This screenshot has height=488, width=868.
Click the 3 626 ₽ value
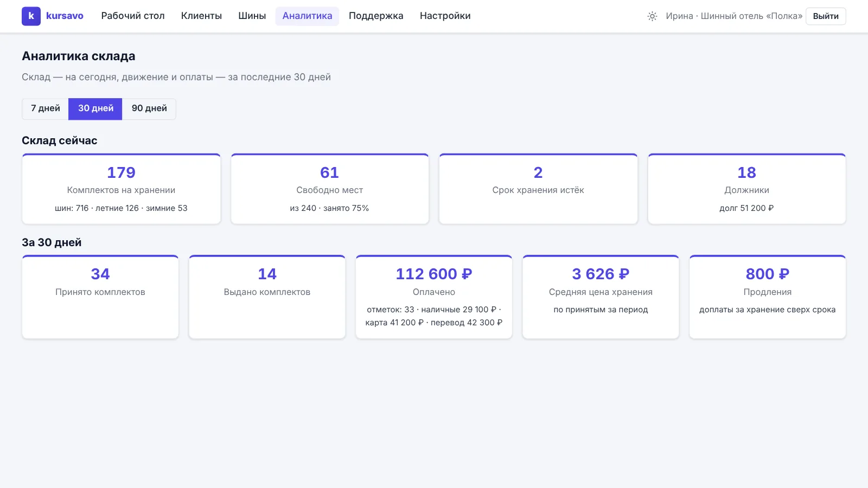(x=601, y=274)
